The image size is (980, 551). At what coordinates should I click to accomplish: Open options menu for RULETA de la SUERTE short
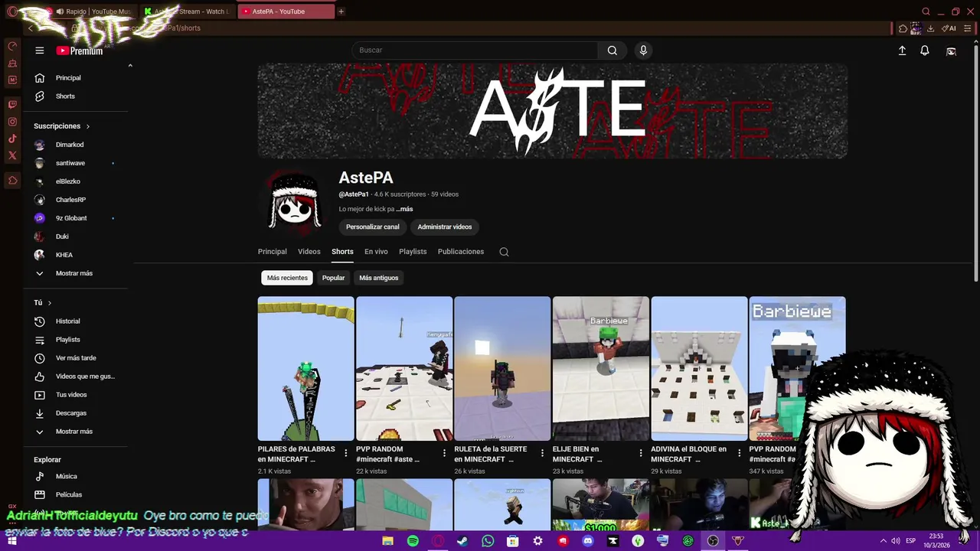(543, 453)
